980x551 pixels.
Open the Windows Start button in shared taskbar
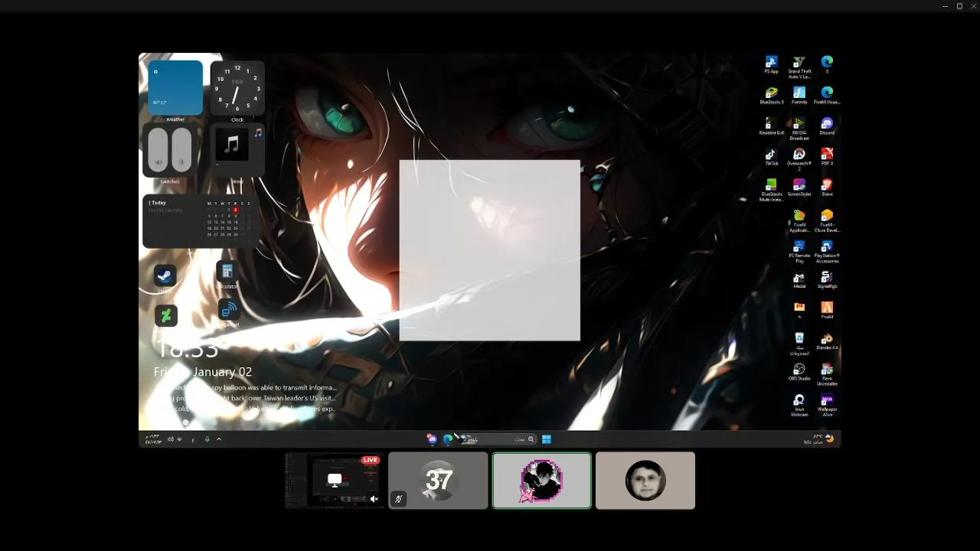(547, 439)
